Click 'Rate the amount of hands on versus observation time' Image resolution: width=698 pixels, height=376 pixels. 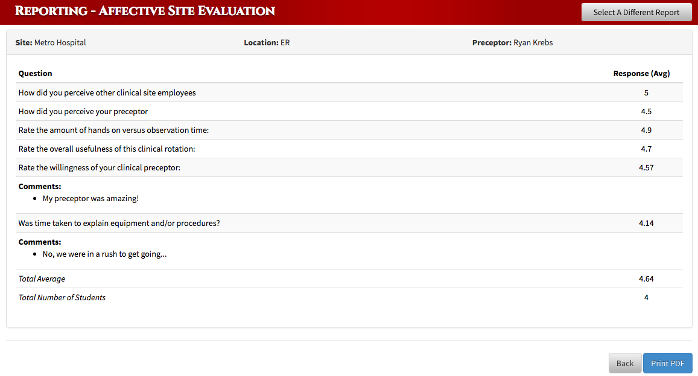pos(113,130)
